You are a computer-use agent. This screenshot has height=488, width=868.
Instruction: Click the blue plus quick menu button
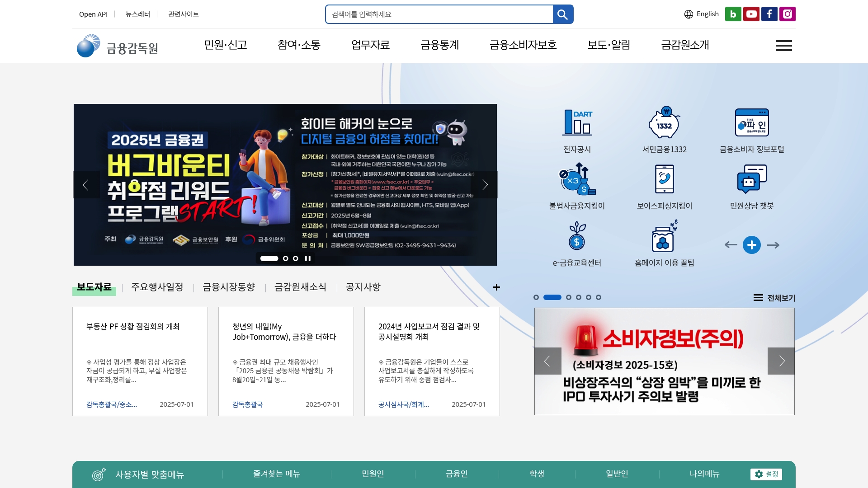click(x=752, y=245)
